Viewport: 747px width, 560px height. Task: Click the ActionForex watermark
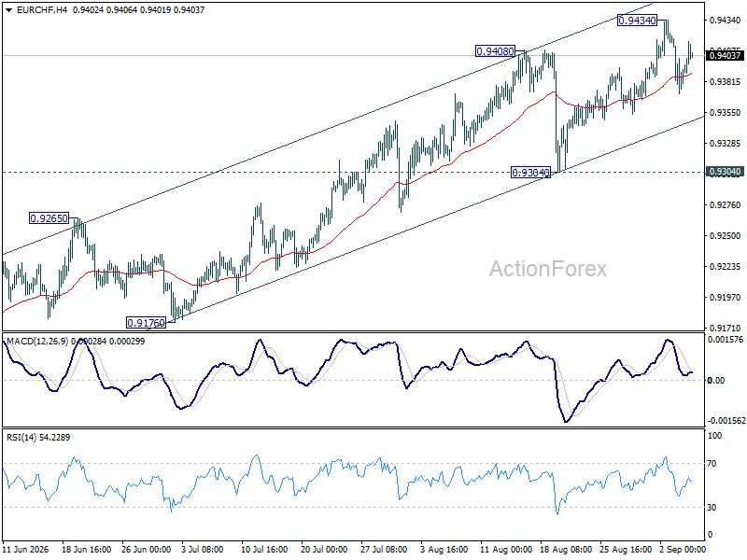pos(548,269)
